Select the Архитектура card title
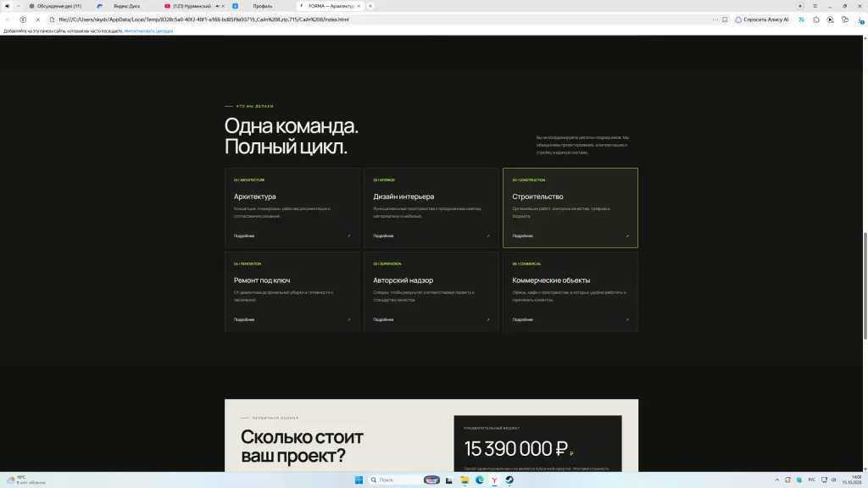The height and width of the screenshot is (488, 868). click(x=254, y=197)
